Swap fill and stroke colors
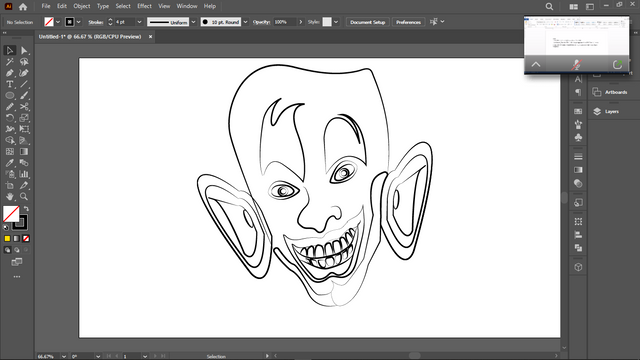The image size is (640, 360). (x=27, y=209)
